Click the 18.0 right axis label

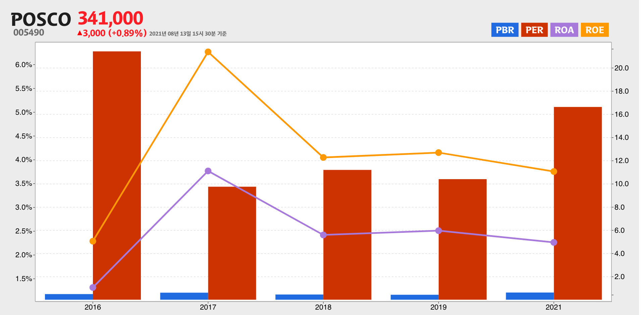pyautogui.click(x=622, y=91)
